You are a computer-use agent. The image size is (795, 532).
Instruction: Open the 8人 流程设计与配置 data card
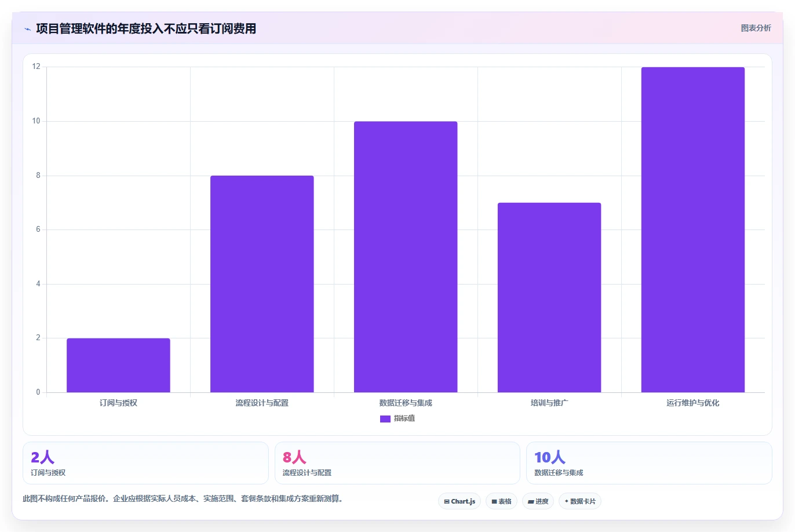pyautogui.click(x=397, y=463)
